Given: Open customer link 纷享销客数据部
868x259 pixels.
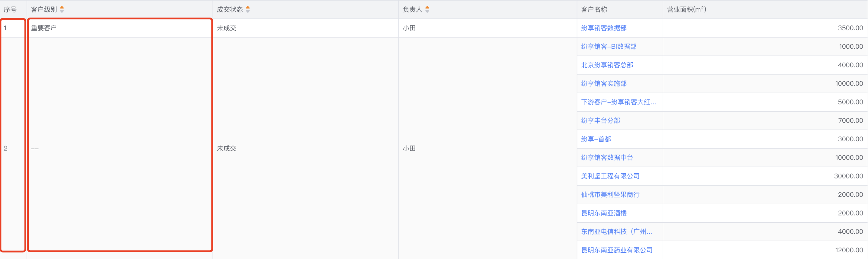Looking at the screenshot, I should [x=604, y=28].
